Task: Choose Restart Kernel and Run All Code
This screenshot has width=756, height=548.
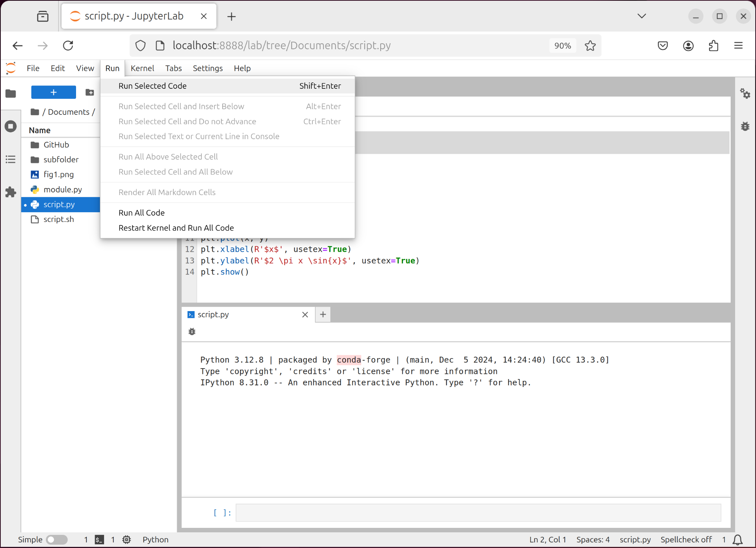Action: click(227, 228)
